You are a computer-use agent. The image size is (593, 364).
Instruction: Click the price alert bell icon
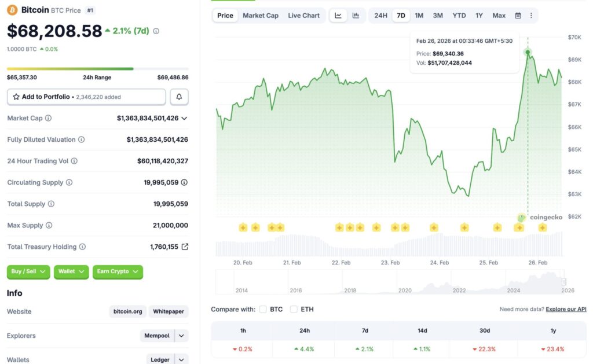[179, 96]
